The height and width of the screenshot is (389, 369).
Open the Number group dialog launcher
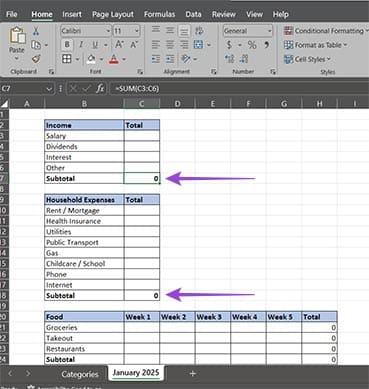coord(273,72)
